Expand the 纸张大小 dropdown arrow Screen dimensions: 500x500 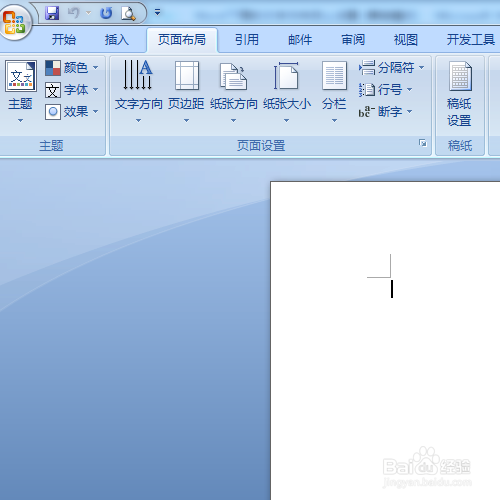coord(286,120)
